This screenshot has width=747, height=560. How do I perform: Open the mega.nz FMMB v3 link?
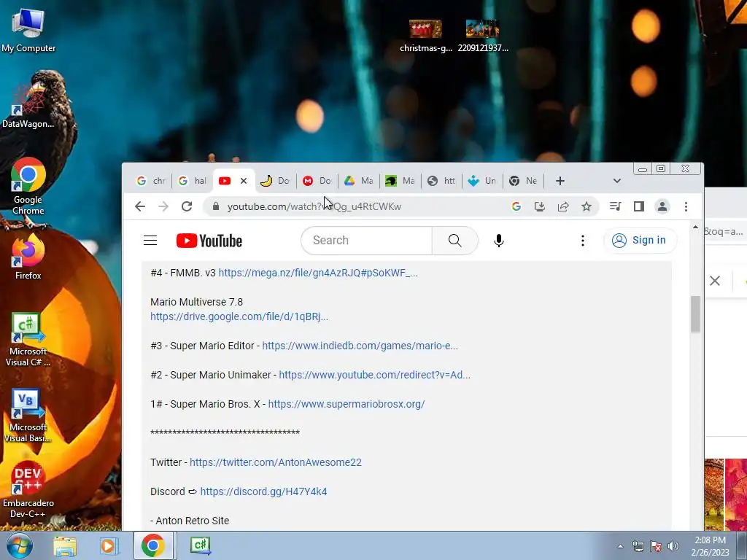pos(318,273)
